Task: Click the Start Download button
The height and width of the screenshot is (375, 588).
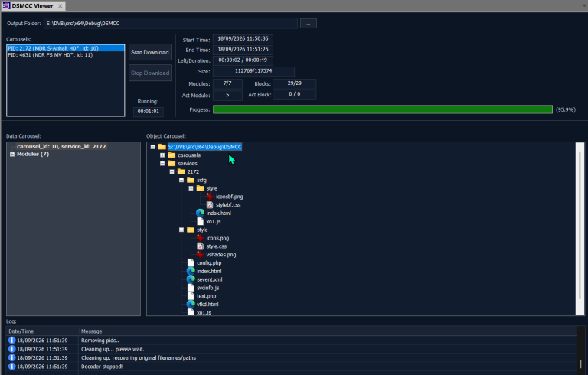Action: 150,52
